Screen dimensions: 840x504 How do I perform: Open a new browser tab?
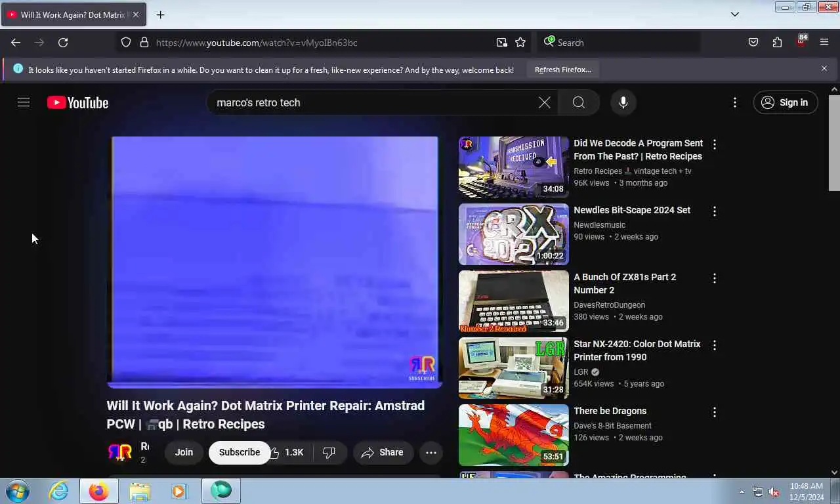pos(160,14)
